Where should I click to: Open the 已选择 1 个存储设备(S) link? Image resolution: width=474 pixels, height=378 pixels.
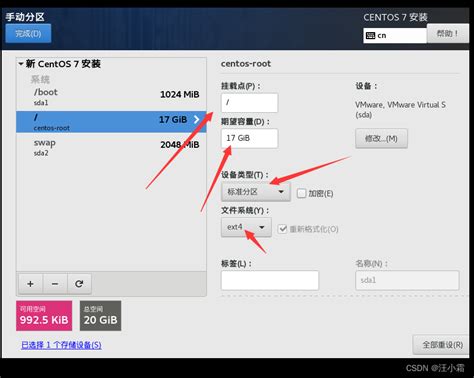pos(61,345)
